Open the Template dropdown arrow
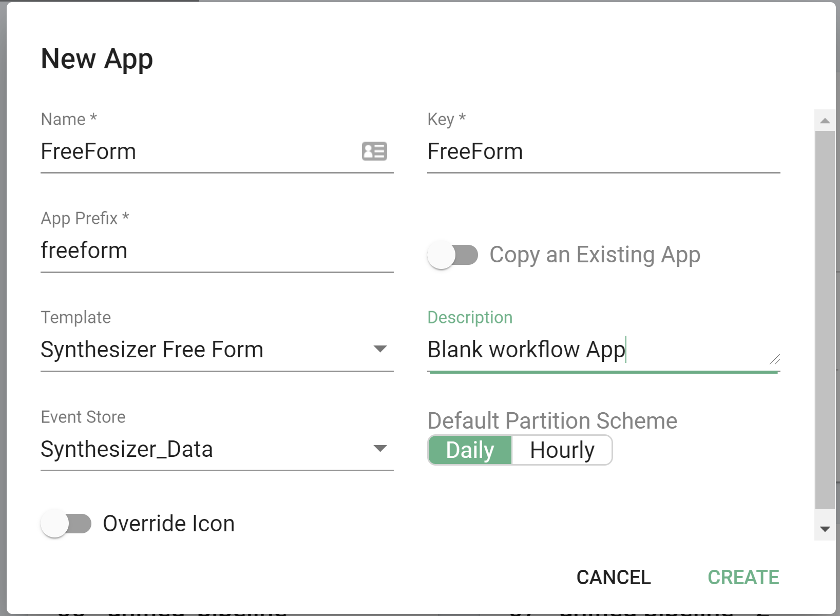This screenshot has width=840, height=616. 380,350
